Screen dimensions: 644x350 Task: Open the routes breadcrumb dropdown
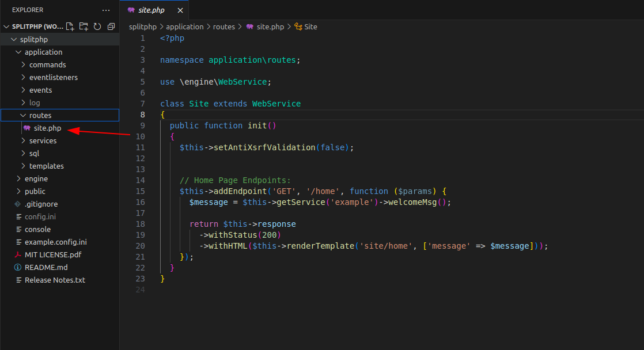click(x=224, y=26)
